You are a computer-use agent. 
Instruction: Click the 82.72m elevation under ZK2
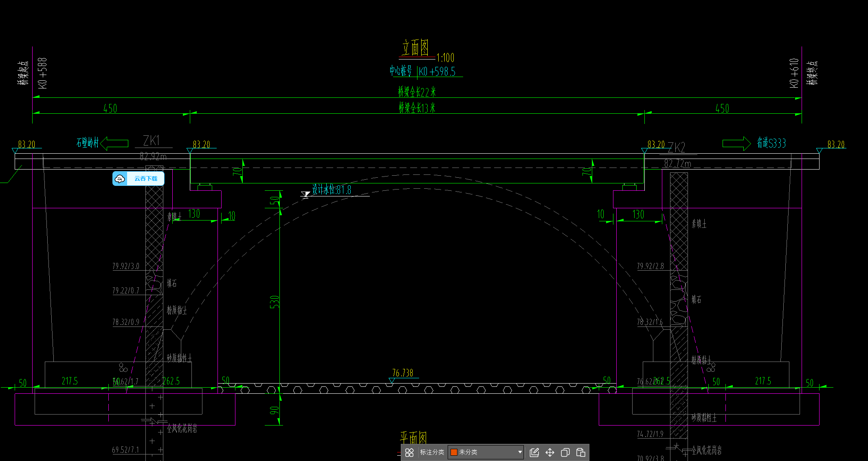678,163
